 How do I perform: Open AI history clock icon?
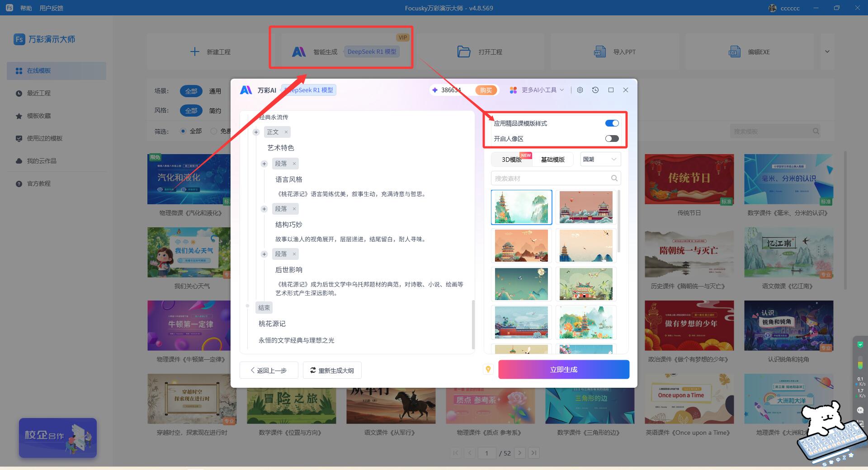point(595,90)
